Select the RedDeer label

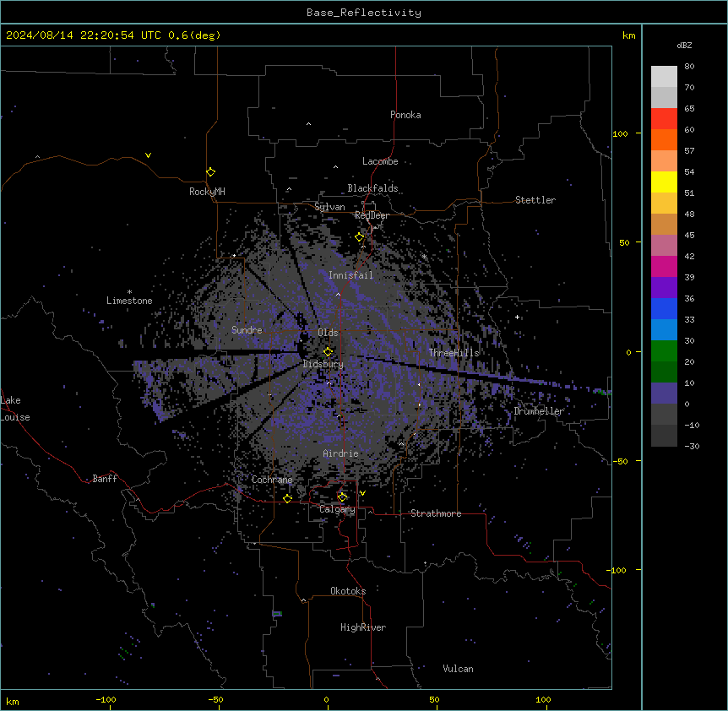372,215
